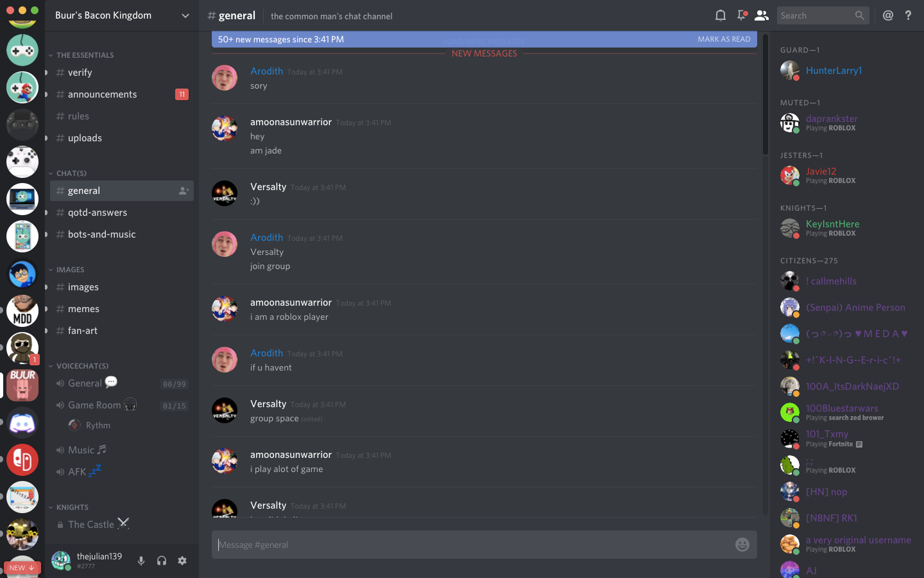Open user settings gear icon
The width and height of the screenshot is (924, 578).
click(x=182, y=561)
